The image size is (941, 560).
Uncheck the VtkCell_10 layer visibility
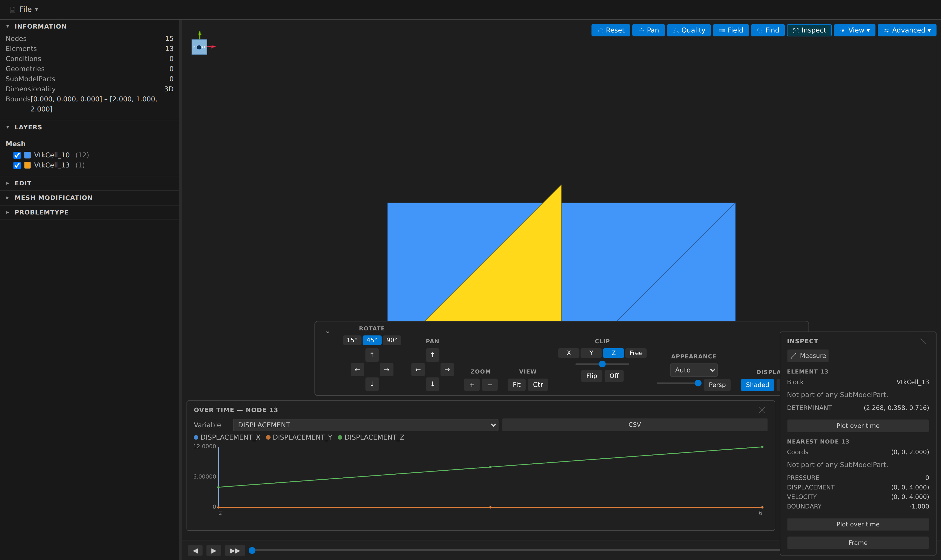point(17,155)
